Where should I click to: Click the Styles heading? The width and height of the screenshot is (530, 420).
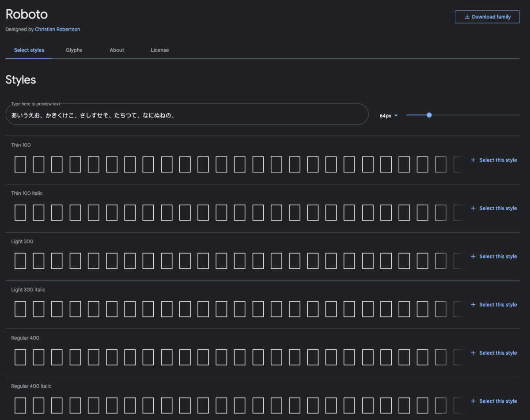point(21,80)
